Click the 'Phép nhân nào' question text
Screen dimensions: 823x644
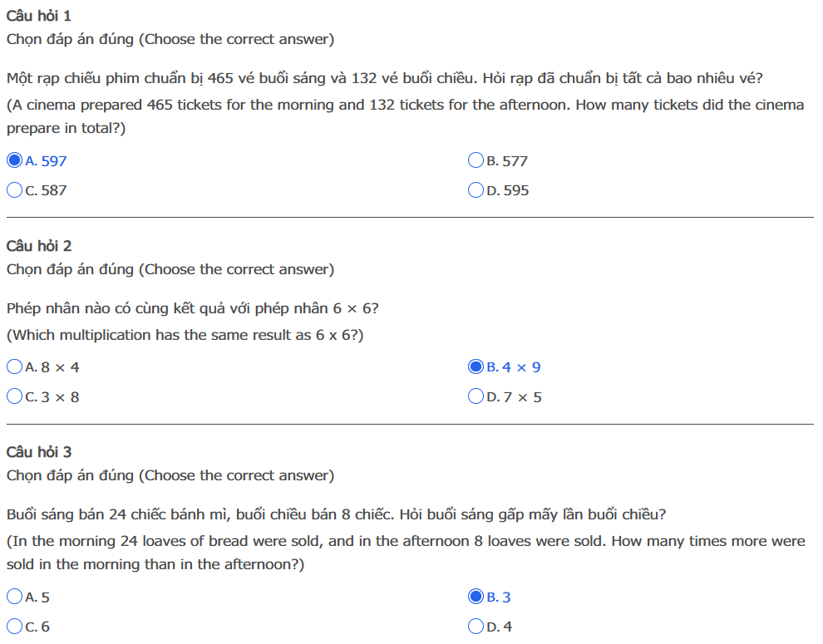193,308
